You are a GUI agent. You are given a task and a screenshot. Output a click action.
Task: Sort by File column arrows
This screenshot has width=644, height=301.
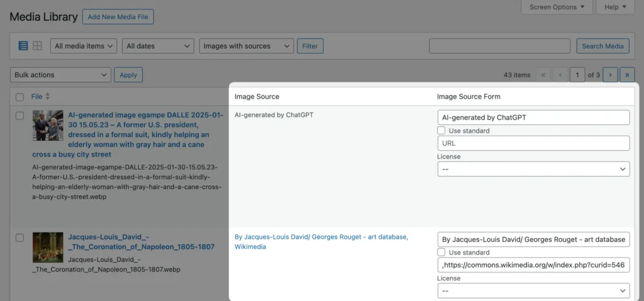click(x=47, y=97)
